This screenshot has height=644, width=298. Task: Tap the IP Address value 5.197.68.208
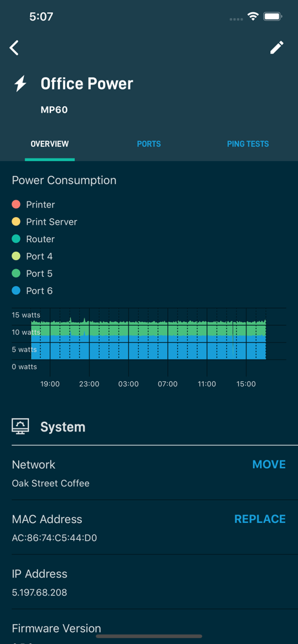pos(39,592)
